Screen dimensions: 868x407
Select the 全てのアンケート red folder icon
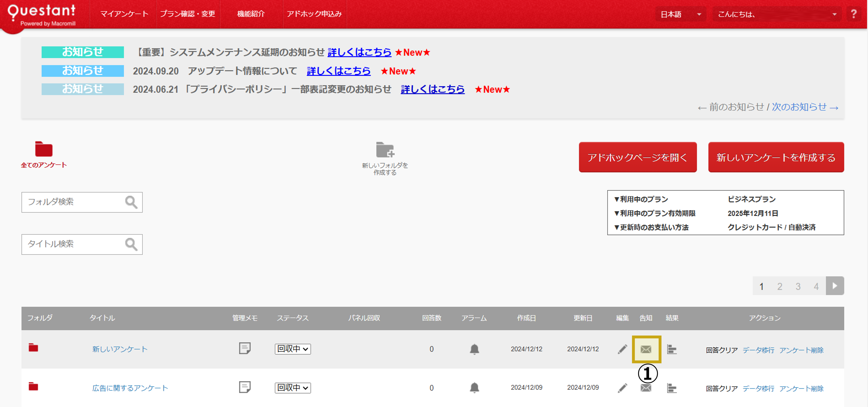(44, 149)
